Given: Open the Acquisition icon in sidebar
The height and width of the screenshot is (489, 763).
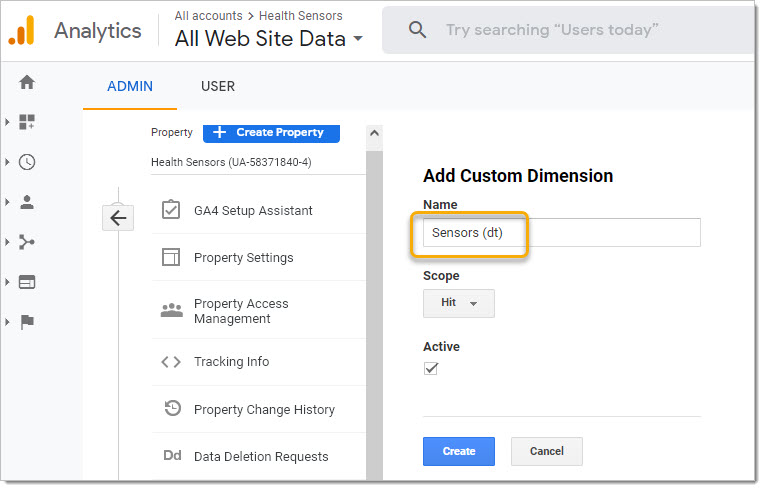Looking at the screenshot, I should pyautogui.click(x=27, y=242).
